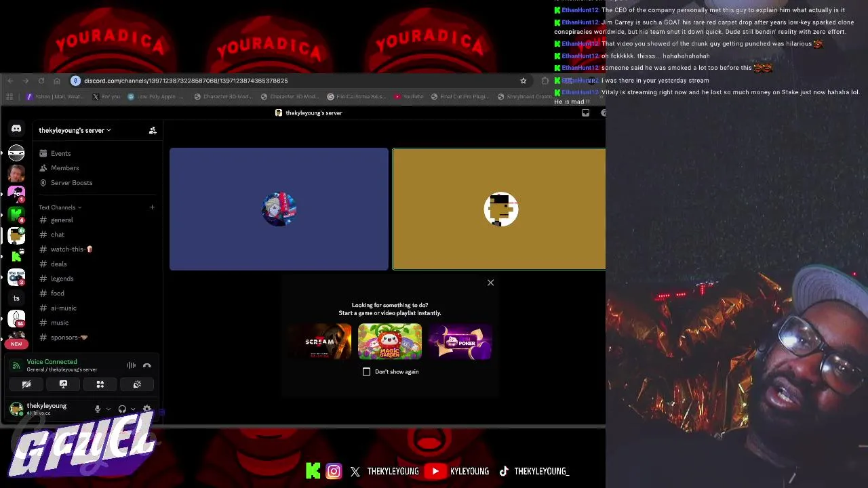Image resolution: width=868 pixels, height=488 pixels.
Task: Open the green k server with calendar badge
Action: (16, 256)
